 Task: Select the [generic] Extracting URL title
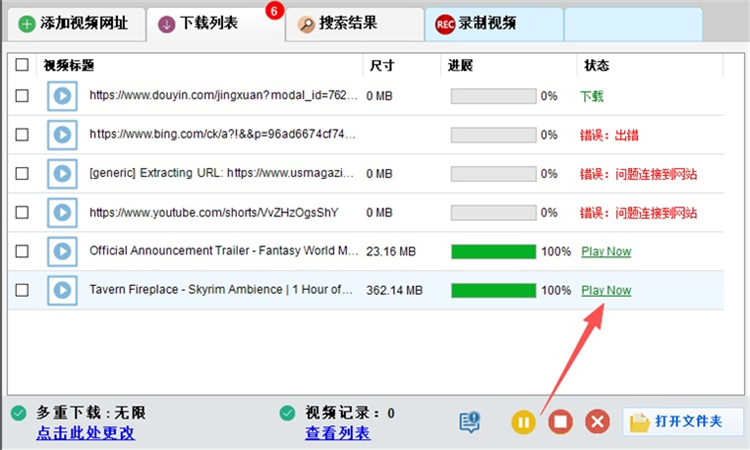click(221, 173)
